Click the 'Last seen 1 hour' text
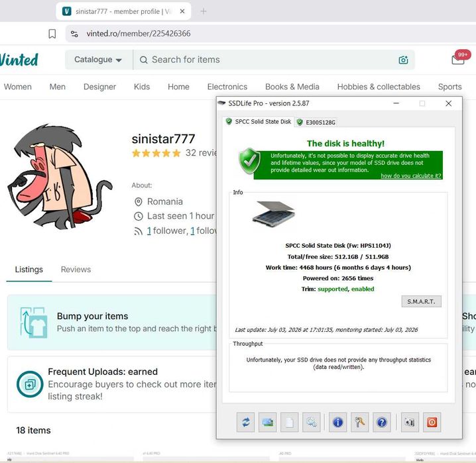This screenshot has width=476, height=463. point(180,216)
